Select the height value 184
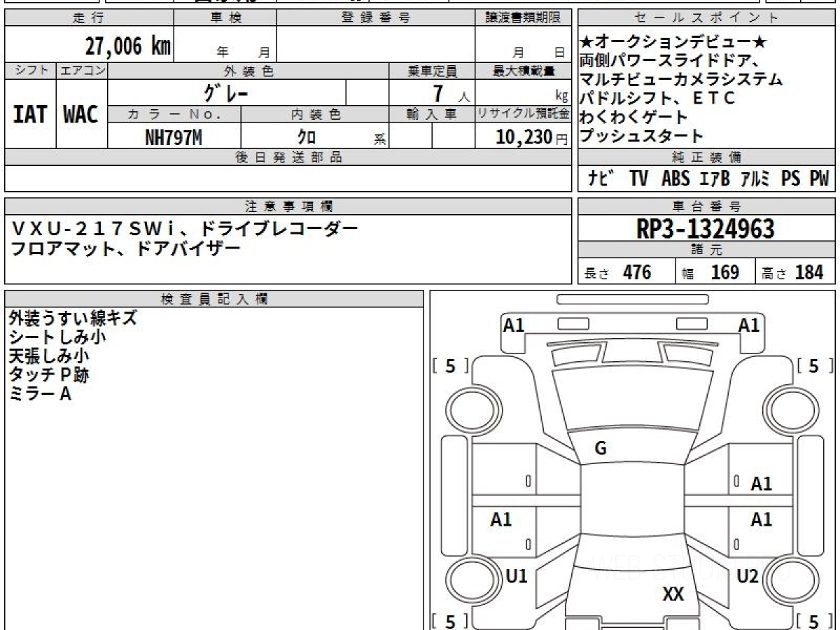The width and height of the screenshot is (840, 630). coord(809,272)
